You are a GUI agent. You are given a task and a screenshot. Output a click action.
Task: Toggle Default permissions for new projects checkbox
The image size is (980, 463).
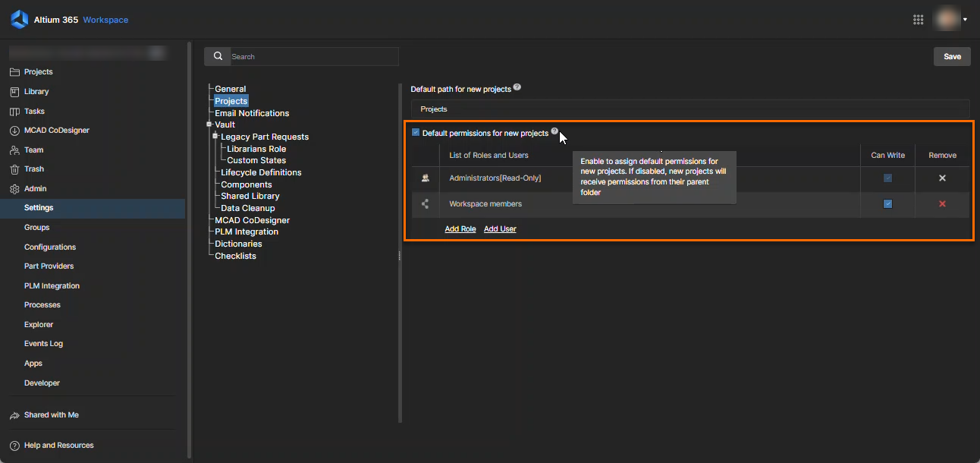click(416, 132)
